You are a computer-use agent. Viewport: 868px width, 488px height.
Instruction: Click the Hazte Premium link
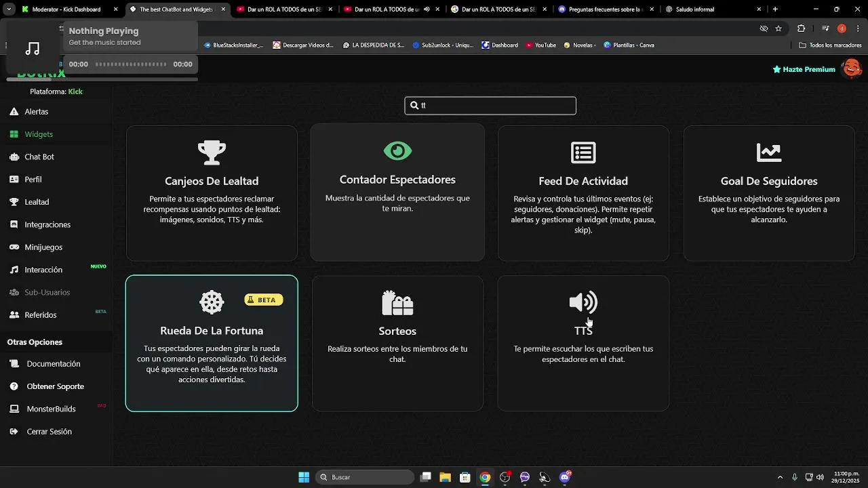(804, 69)
